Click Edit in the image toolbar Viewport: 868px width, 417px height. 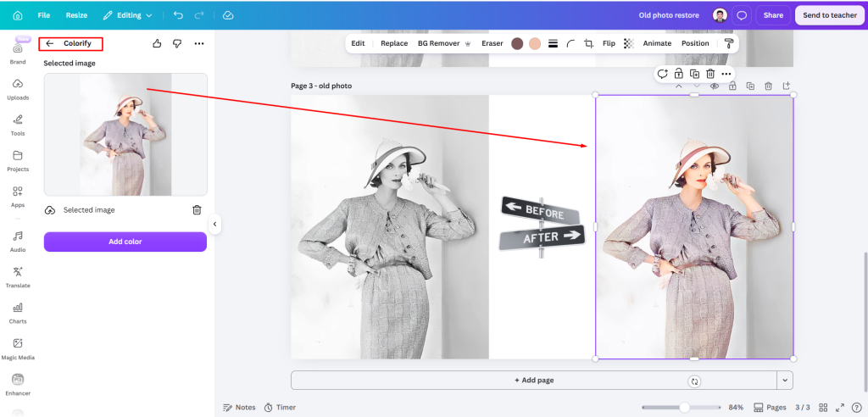359,43
